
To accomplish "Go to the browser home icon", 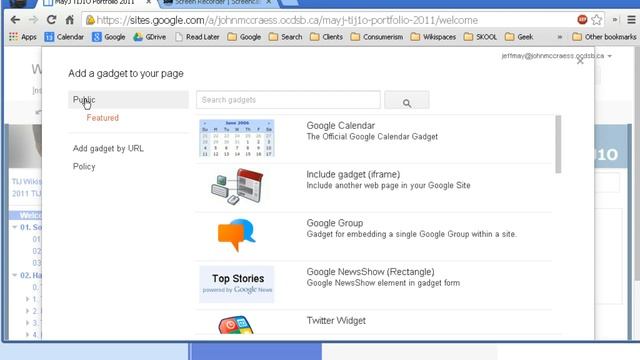I will (70, 20).
